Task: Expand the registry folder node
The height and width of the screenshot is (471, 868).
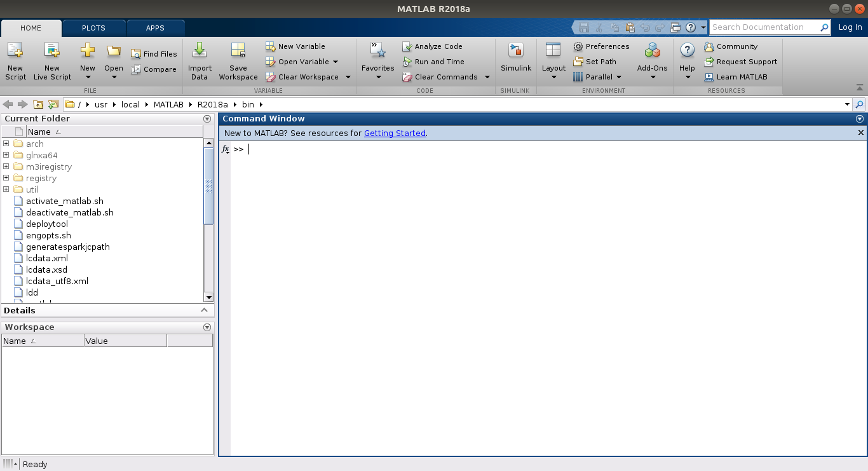Action: (6, 178)
